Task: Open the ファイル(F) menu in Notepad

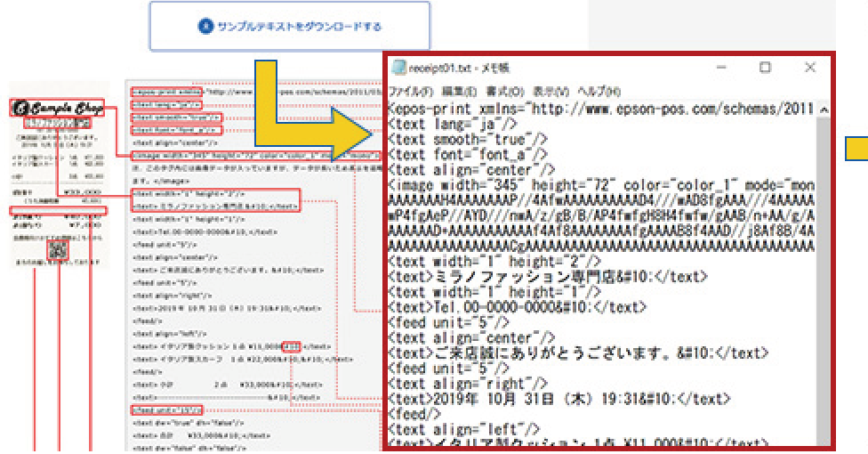Action: [x=411, y=92]
